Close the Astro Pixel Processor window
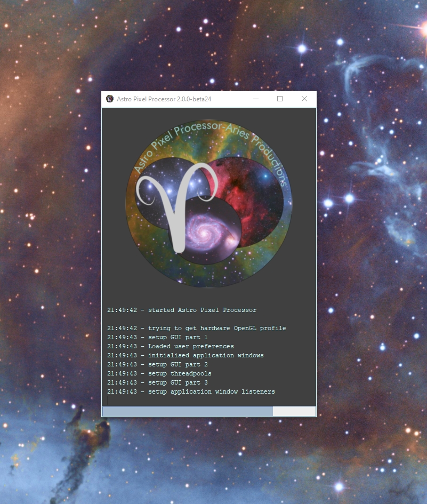The width and height of the screenshot is (427, 504). pos(304,99)
